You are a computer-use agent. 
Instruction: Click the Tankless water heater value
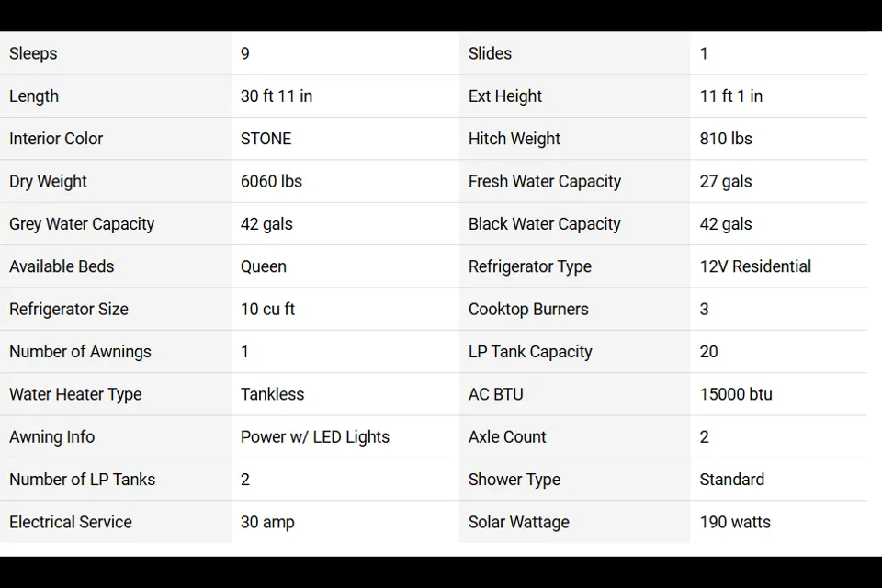(x=272, y=394)
